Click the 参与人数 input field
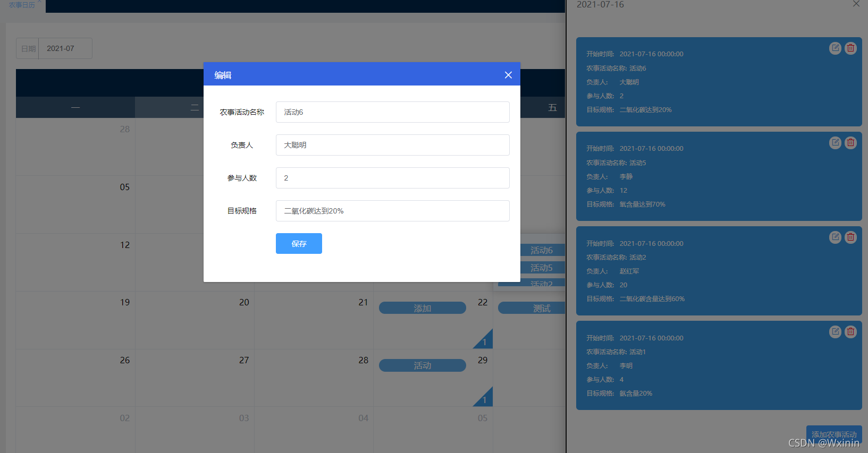 (x=392, y=178)
